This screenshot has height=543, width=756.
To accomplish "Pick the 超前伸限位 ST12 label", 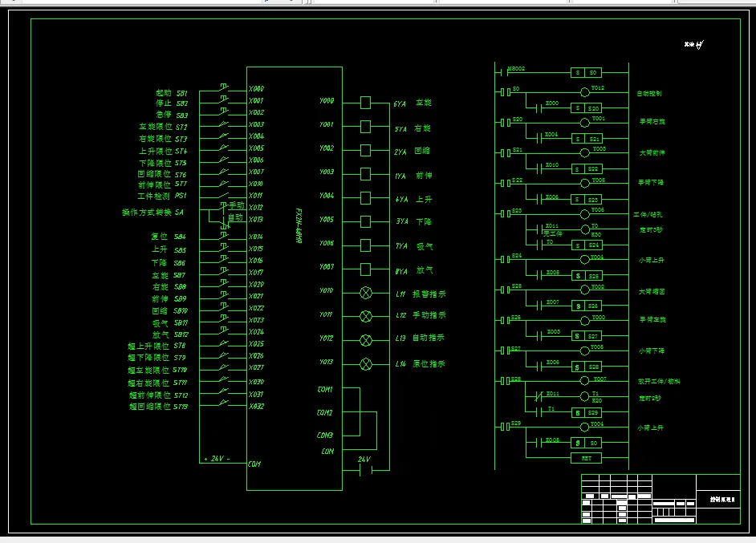I will 159,395.
